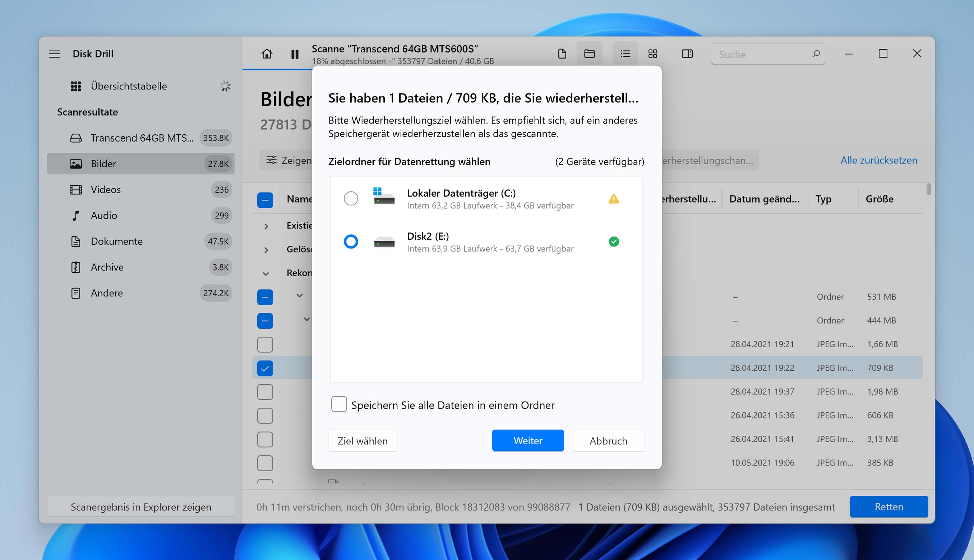Check the 1,66 MB JPEG row checkbox
Viewport: 974px width, 560px height.
pyautogui.click(x=265, y=344)
